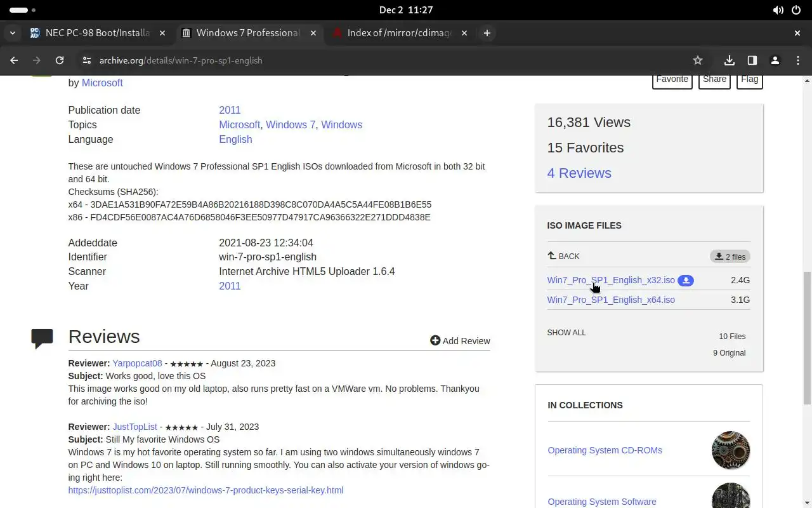The image size is (812, 508).
Task: Open the Microsoft topic link
Action: pos(239,124)
